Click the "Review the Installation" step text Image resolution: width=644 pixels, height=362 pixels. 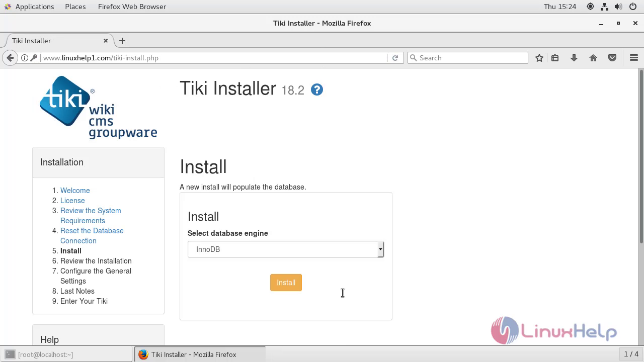click(96, 261)
